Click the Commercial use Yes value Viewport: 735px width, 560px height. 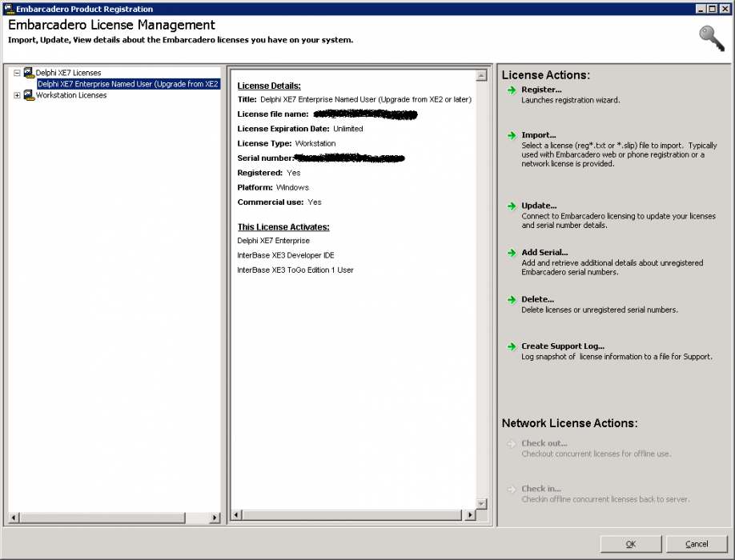click(x=315, y=202)
